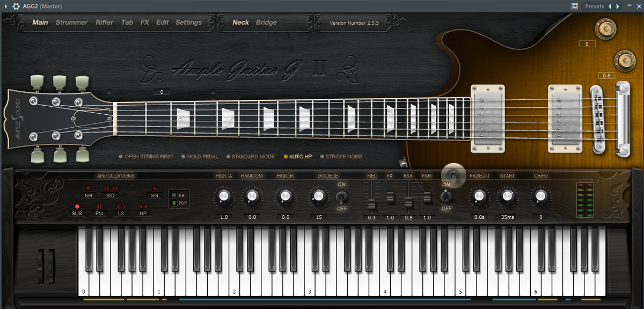Activate the HP hammer-on pull-off articulation

(144, 213)
